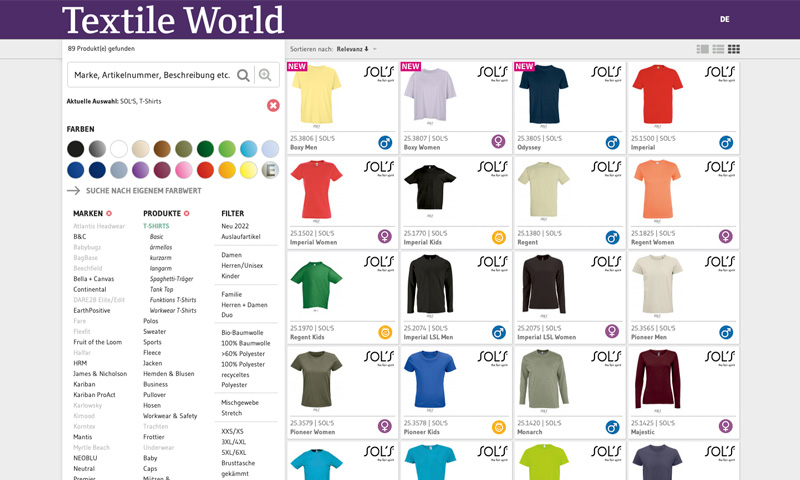Switch to grid view icon

pos(734,49)
